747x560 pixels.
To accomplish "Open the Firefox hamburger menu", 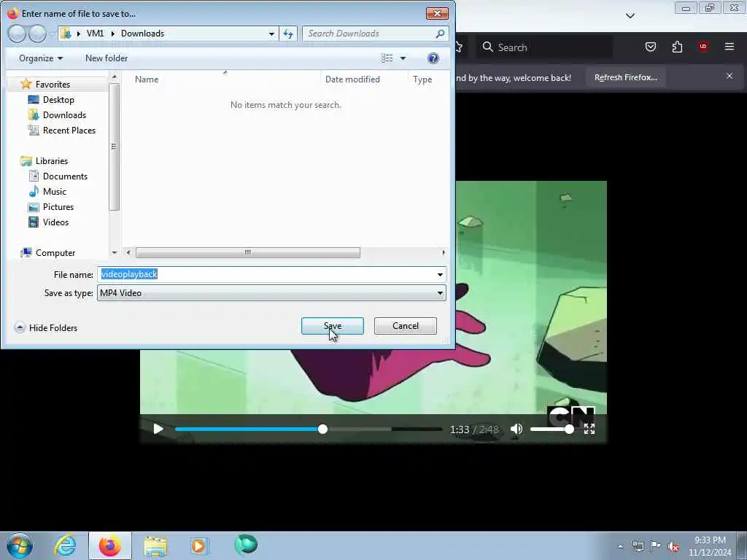I will (x=729, y=47).
